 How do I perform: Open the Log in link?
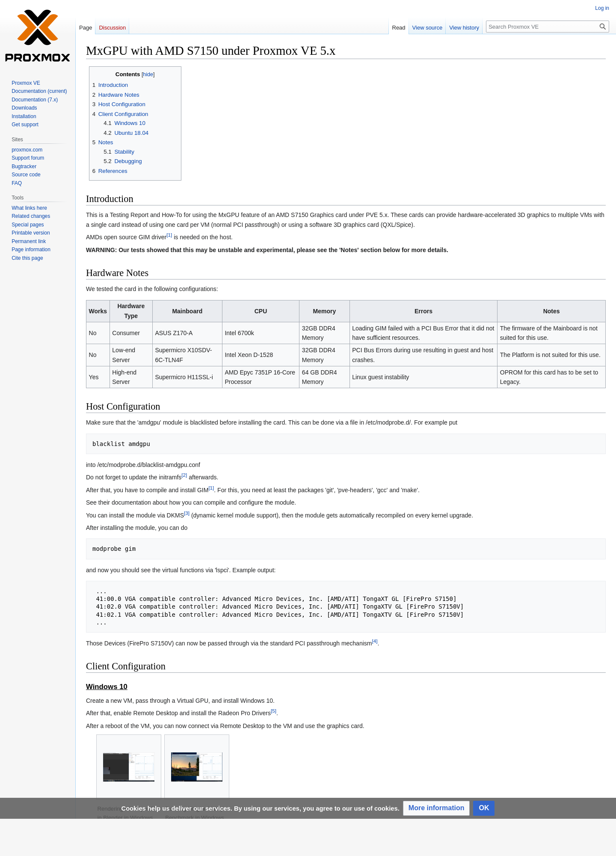coord(602,8)
